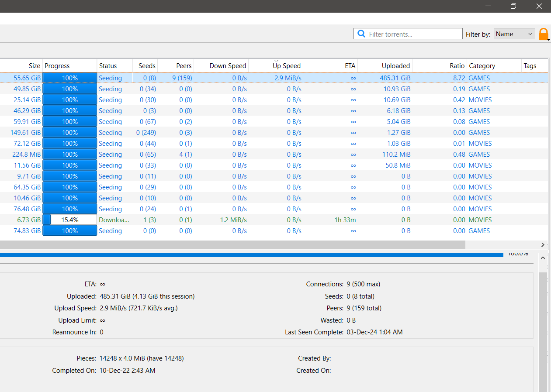The width and height of the screenshot is (551, 392).
Task: Click the 76.48 GiB size cell
Action: point(27,209)
